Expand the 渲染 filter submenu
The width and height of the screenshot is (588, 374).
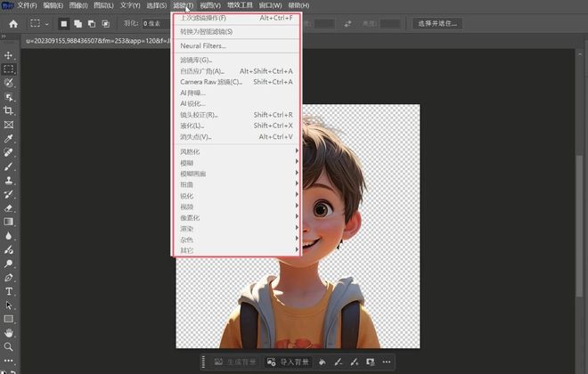pos(236,228)
